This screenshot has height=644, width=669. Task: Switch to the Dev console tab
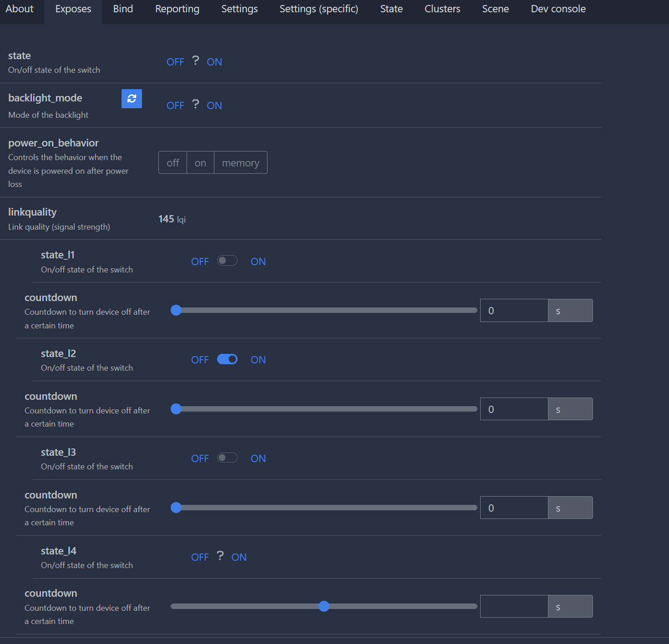(x=558, y=9)
